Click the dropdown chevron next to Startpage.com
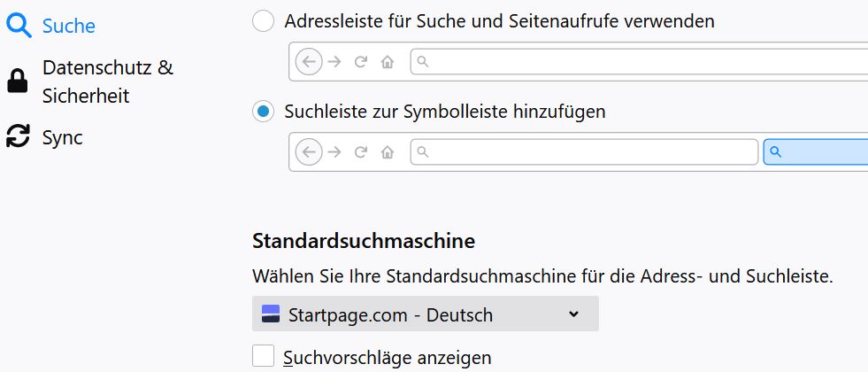Screen dimensions: 868x372 click(573, 314)
